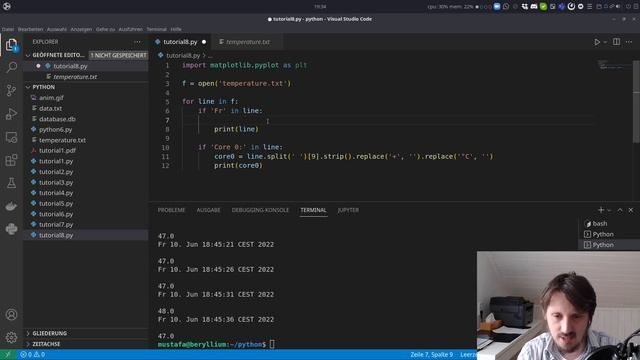Screen dimensions: 640x360
Task: Open tutorial1.pdf in the file explorer
Action: click(x=57, y=151)
